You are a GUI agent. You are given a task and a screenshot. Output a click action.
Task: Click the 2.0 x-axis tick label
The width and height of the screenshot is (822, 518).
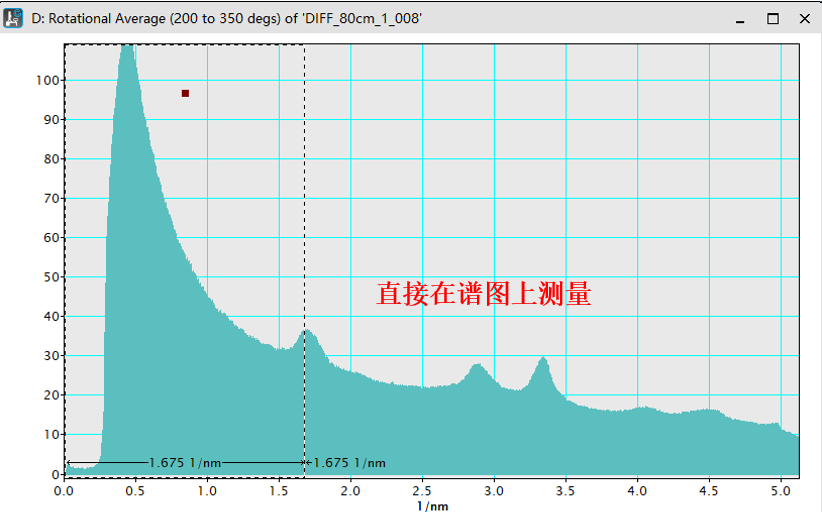tap(350, 492)
